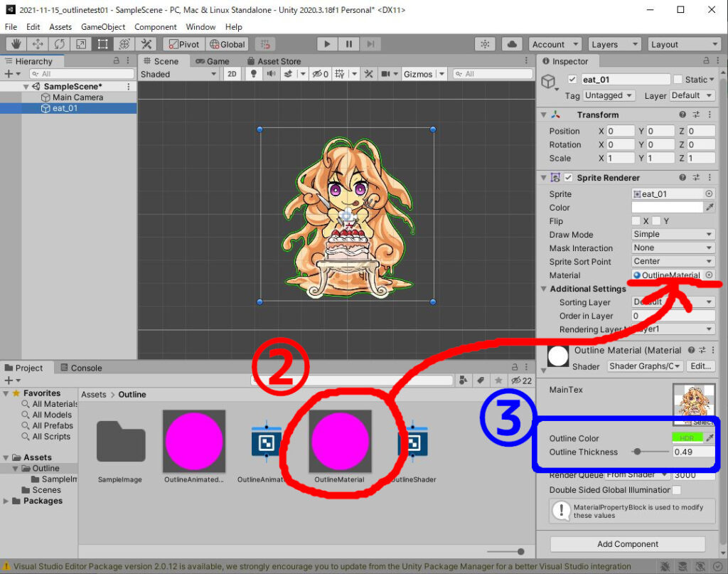Toggle Flip Y checkbox

(656, 221)
